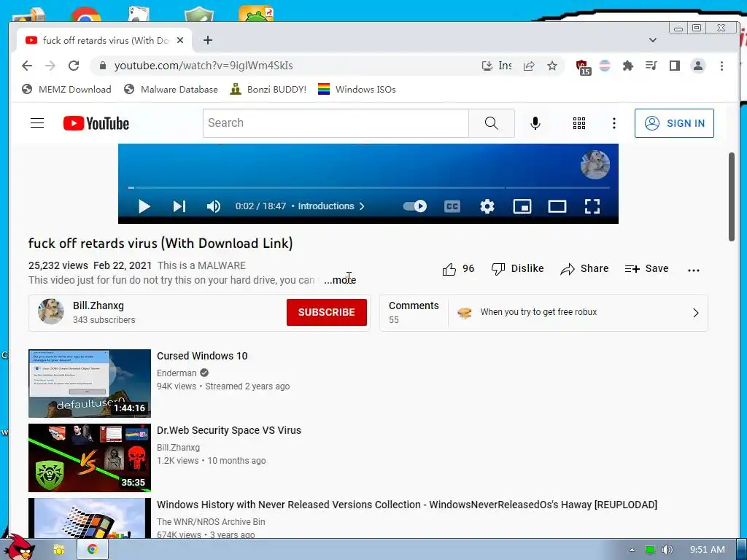Open more actions menu beside Save

pos(694,270)
